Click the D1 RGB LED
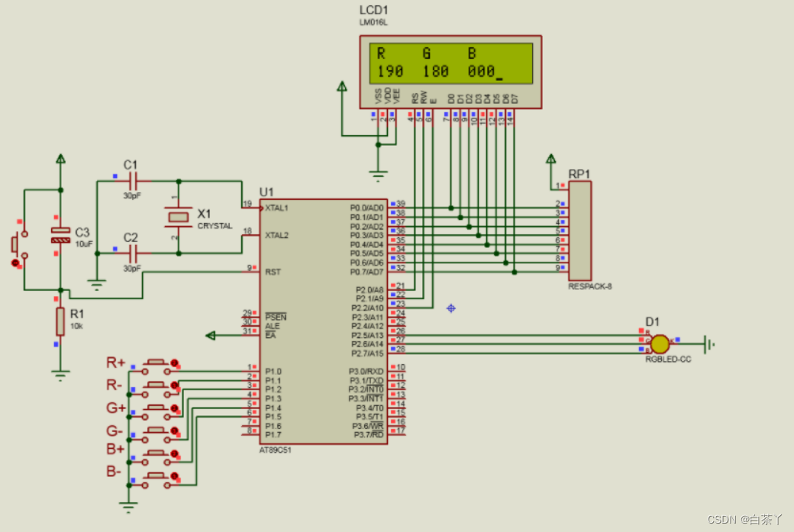 [x=660, y=344]
